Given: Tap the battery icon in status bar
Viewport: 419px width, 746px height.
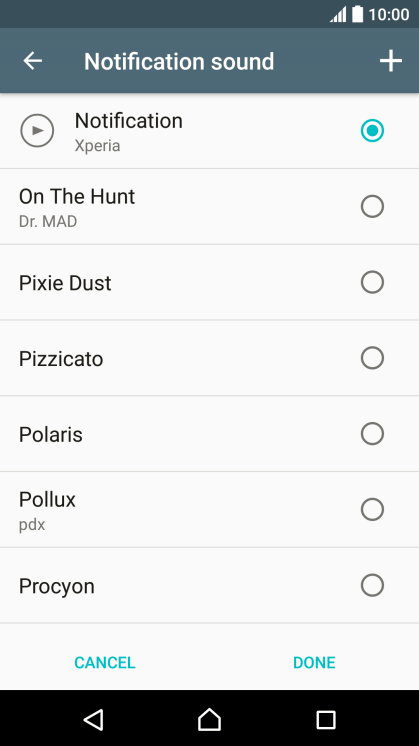Looking at the screenshot, I should [x=357, y=14].
